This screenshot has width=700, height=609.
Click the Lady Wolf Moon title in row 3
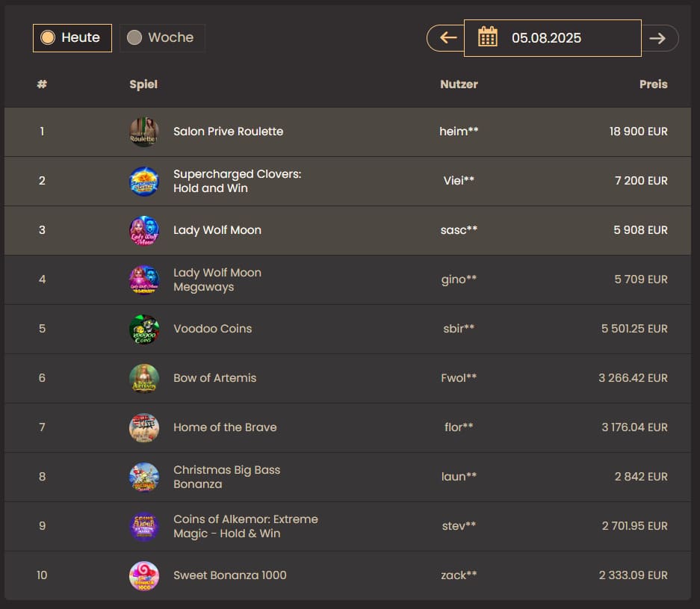point(217,230)
